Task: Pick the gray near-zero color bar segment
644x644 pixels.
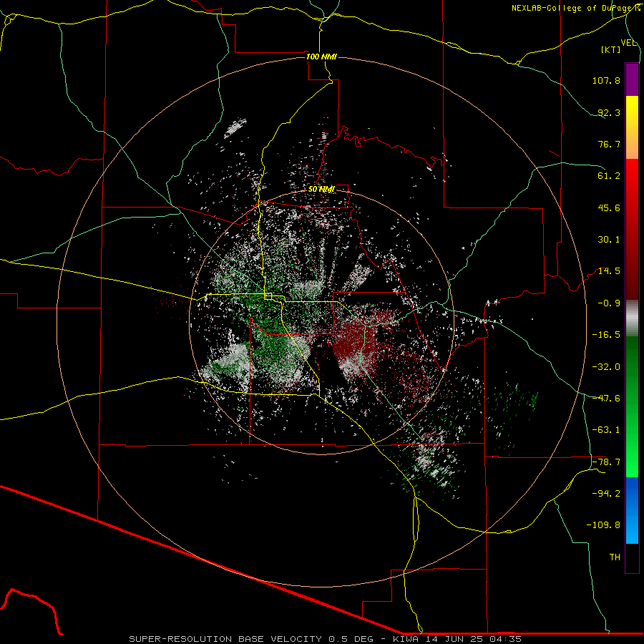Action: coord(632,318)
